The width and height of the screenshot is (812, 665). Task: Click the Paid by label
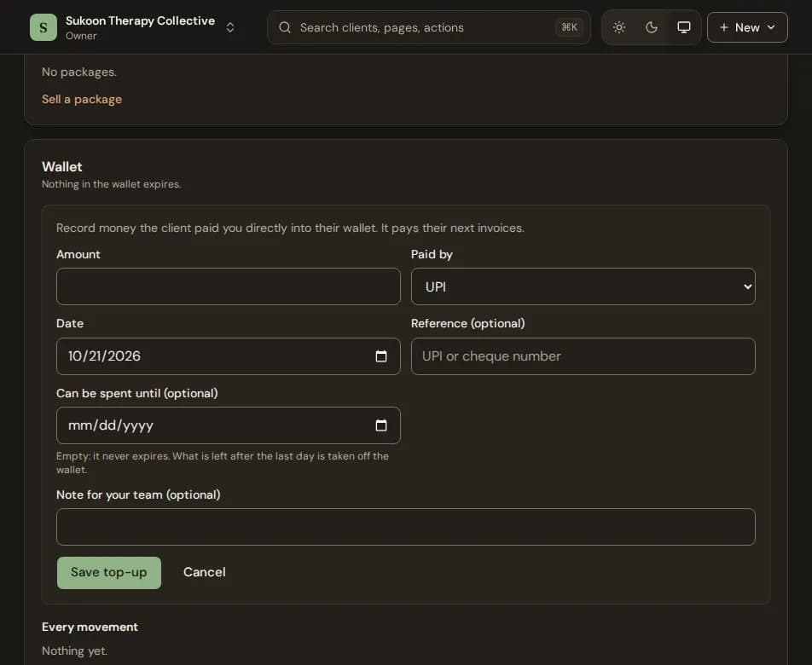coord(432,255)
